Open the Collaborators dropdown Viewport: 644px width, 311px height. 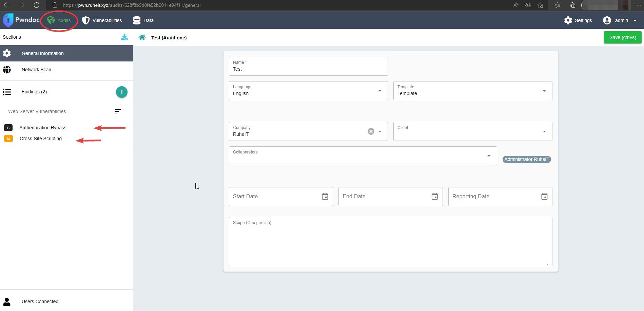[x=489, y=156]
